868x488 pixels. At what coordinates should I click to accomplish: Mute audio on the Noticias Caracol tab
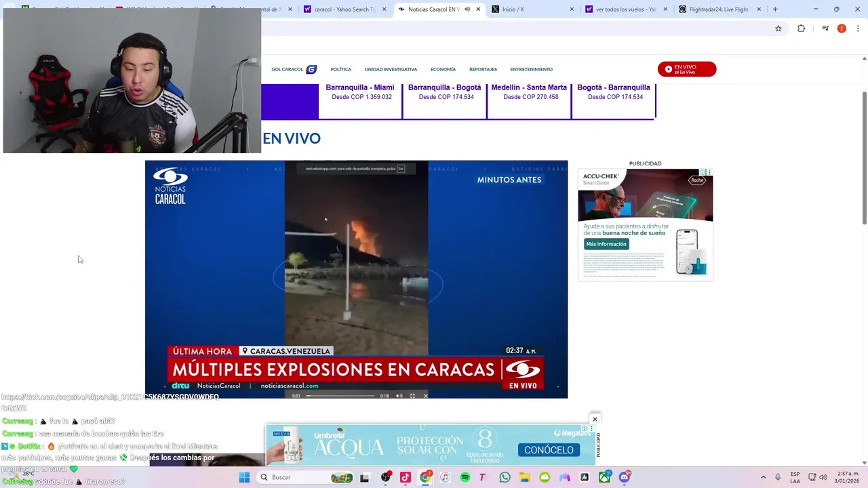click(467, 9)
